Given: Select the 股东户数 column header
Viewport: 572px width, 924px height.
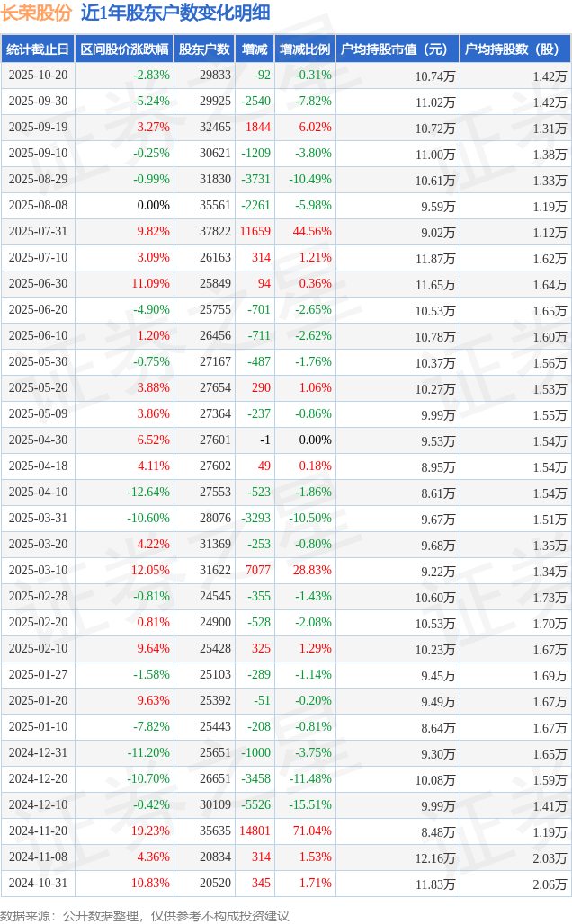Looking at the screenshot, I should pyautogui.click(x=204, y=49).
